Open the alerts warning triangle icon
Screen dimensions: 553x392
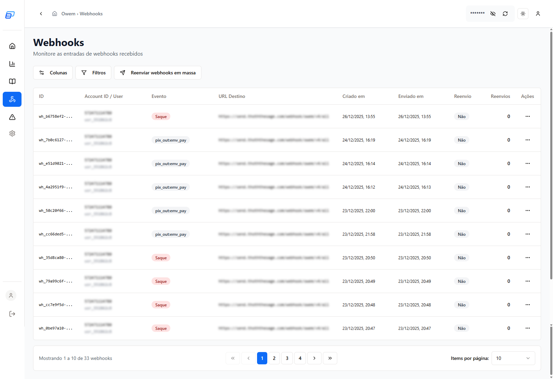click(x=12, y=117)
